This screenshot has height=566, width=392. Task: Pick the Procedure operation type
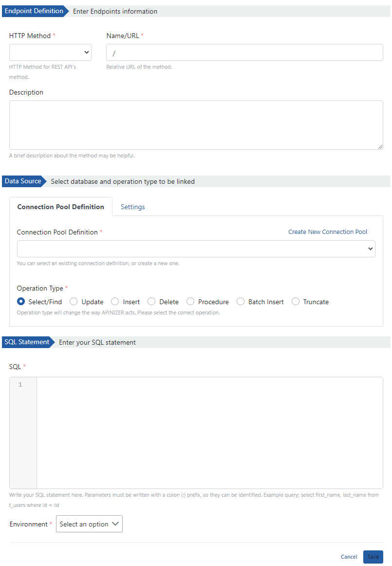(x=190, y=302)
